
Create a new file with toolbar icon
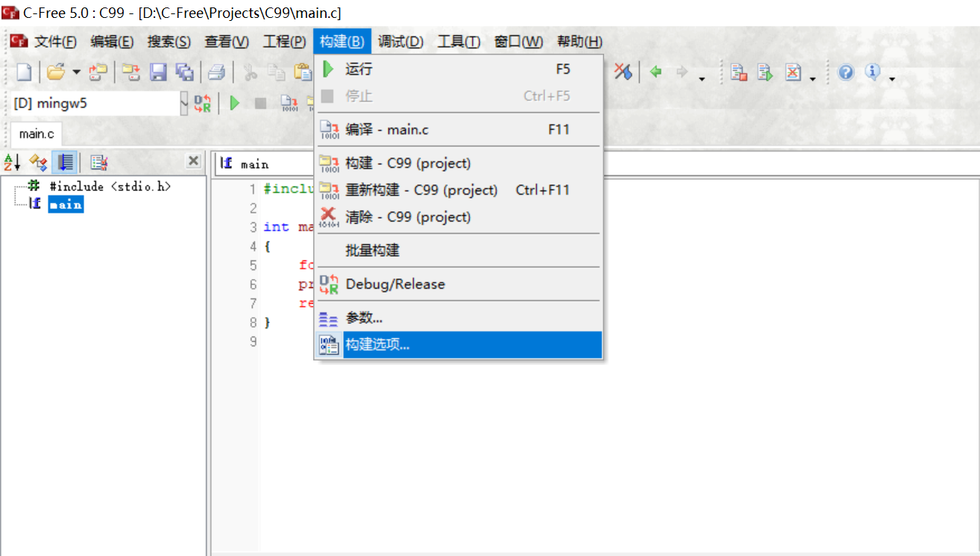(x=25, y=72)
